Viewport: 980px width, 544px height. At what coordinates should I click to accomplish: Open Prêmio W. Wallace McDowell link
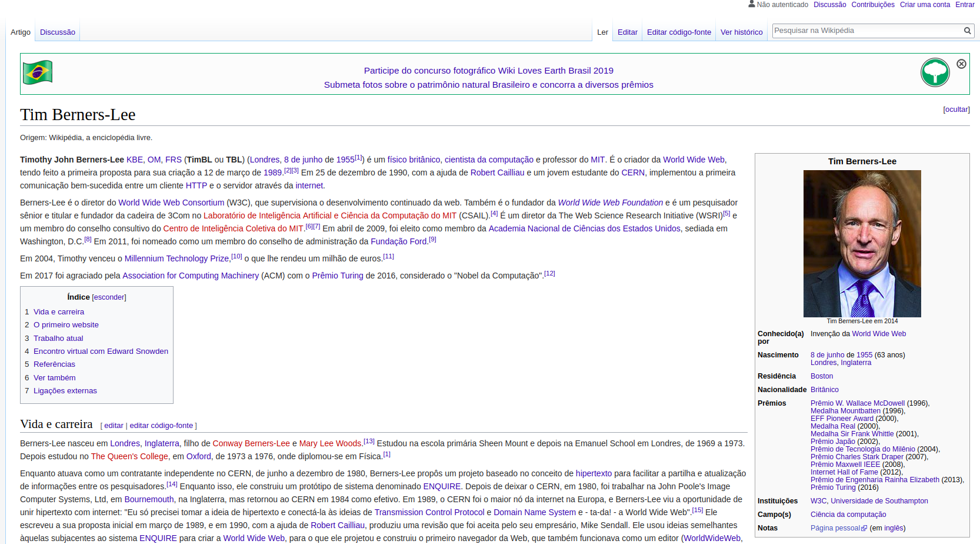coord(858,403)
